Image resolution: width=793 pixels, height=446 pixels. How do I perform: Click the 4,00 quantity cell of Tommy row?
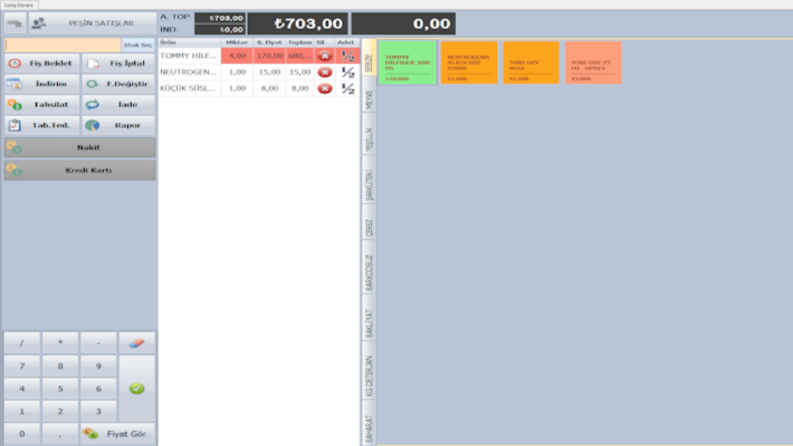[x=237, y=56]
